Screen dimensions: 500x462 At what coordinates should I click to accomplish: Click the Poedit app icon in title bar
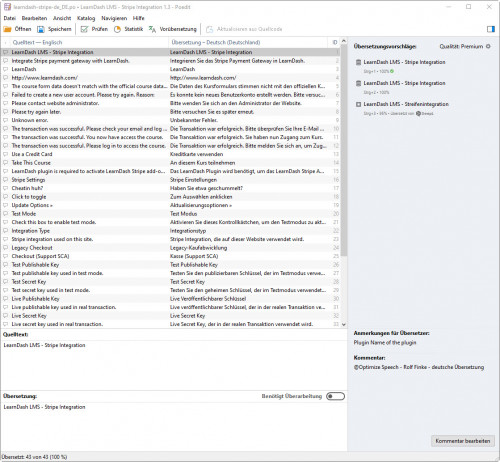[7, 7]
